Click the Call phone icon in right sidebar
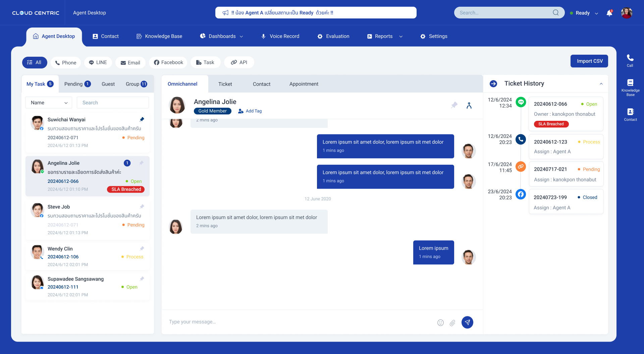The height and width of the screenshot is (354, 644). [630, 60]
